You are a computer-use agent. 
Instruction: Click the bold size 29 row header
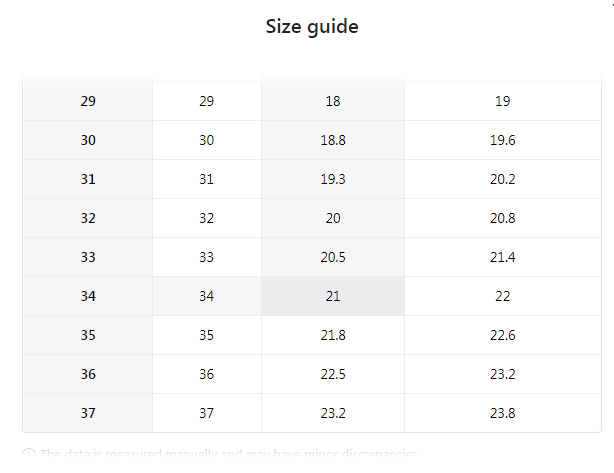pos(88,101)
